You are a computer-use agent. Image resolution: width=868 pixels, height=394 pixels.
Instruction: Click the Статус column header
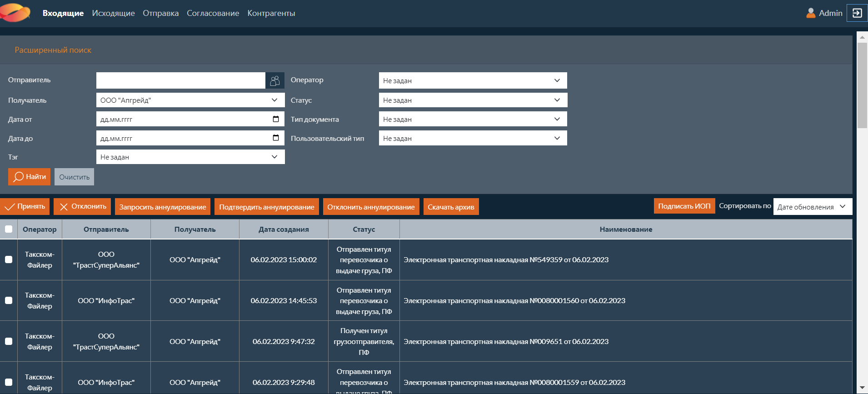364,229
